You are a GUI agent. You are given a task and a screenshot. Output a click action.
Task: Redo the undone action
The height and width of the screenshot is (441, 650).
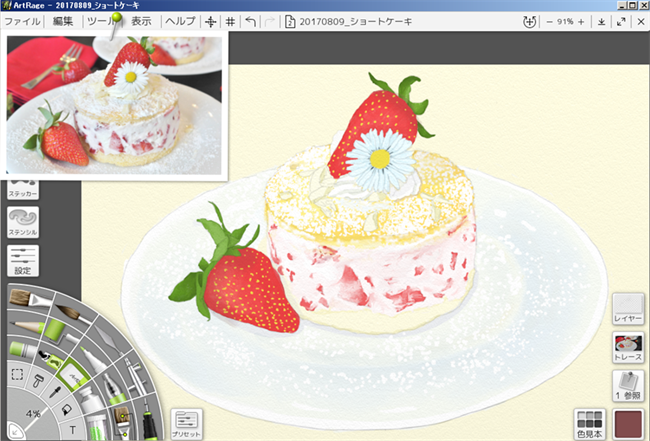(x=270, y=22)
